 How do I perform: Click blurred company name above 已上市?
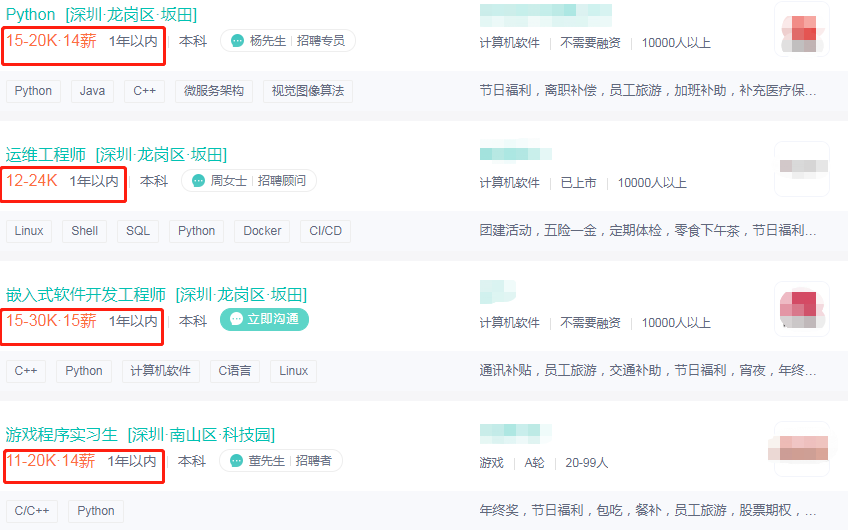(x=515, y=154)
